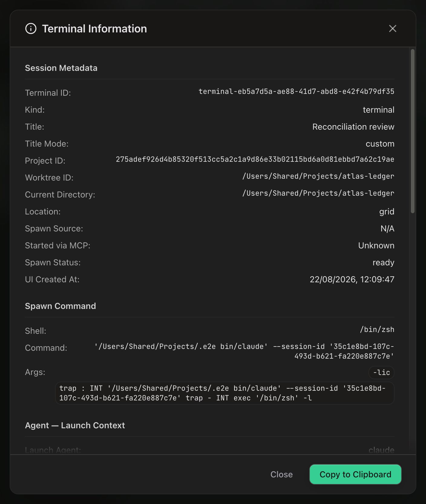The image size is (426, 504).
Task: Select the Terminal ID value text
Action: tap(297, 91)
